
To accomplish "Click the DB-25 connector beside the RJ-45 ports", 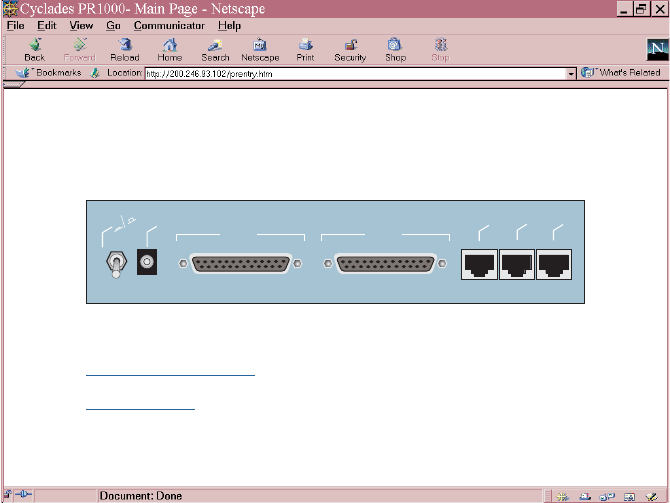I will [385, 264].
